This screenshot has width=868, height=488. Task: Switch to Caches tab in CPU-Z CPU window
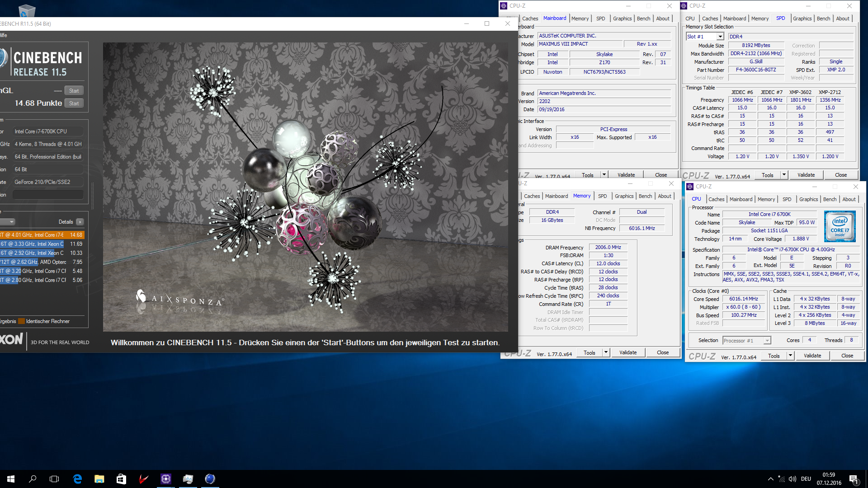[716, 199]
